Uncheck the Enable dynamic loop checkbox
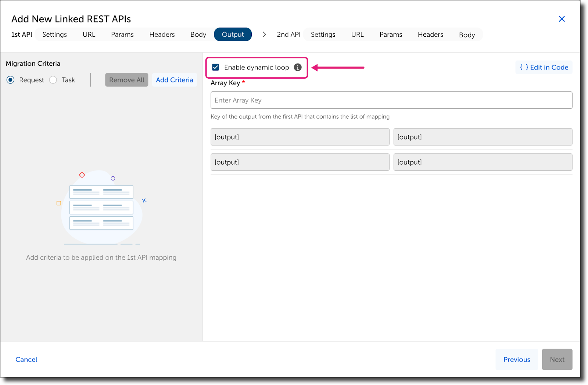Image resolution: width=588 pixels, height=385 pixels. coord(216,67)
